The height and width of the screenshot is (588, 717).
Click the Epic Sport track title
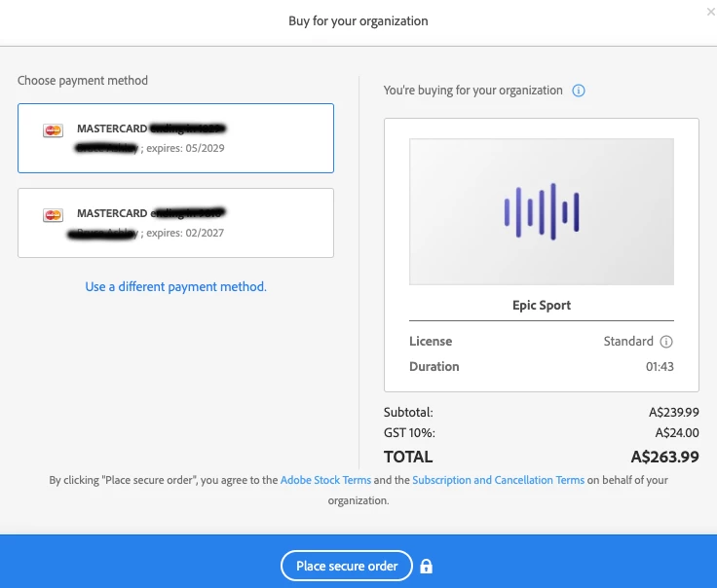(542, 305)
